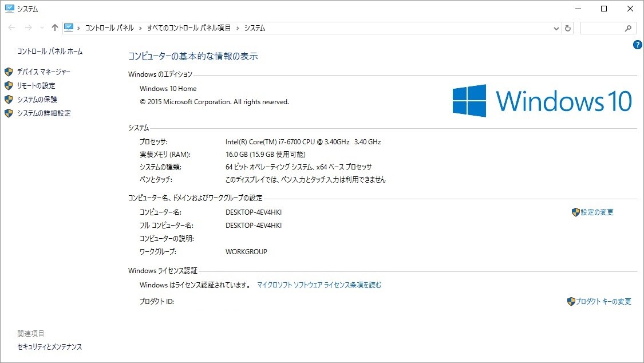644x363 pixels.
Task: Click the search magnifier icon
Action: [x=628, y=28]
